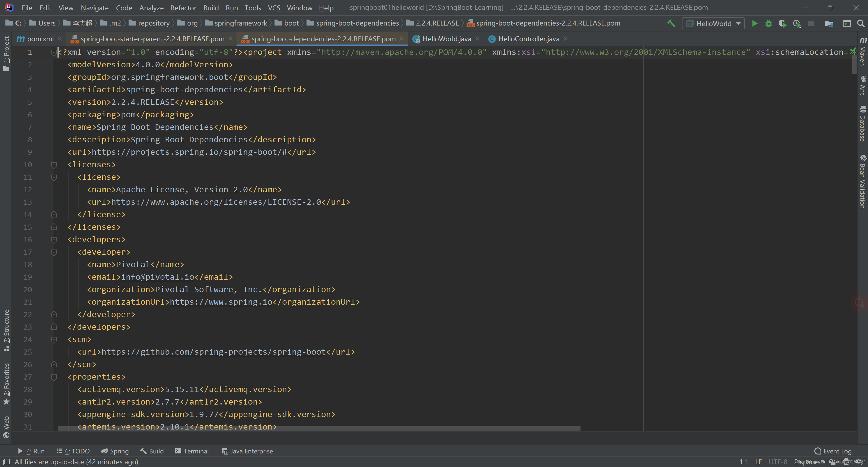Collapse the licenses tag fold marker
The width and height of the screenshot is (868, 467).
click(54, 165)
